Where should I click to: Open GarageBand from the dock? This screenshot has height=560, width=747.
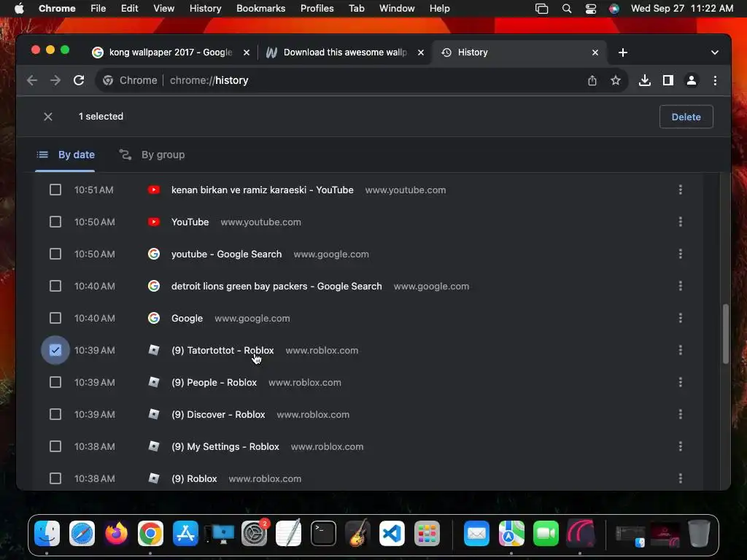[357, 533]
